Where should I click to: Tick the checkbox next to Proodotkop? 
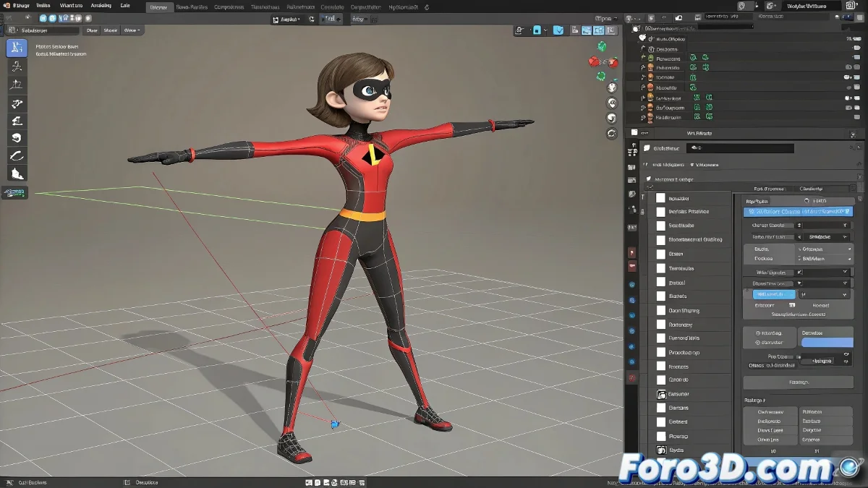point(660,352)
